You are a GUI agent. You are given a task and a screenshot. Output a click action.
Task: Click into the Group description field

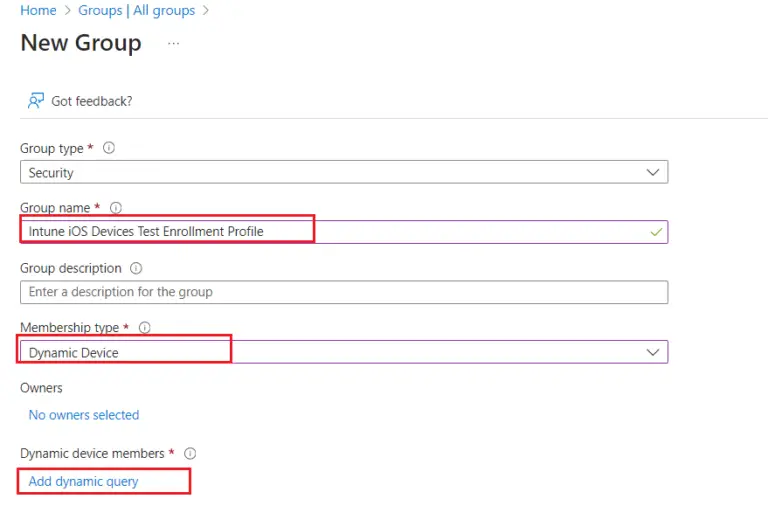343,292
